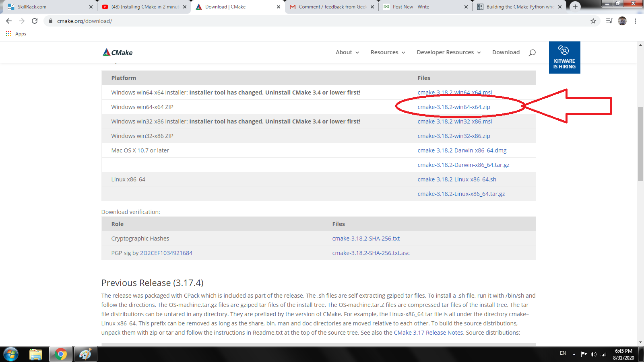
Task: Close the Installing CMake YouTube tab
Action: click(x=185, y=7)
